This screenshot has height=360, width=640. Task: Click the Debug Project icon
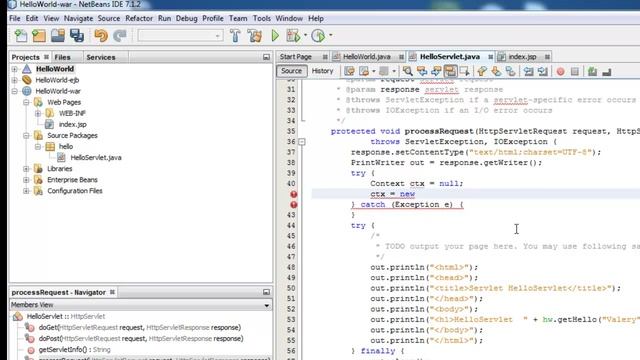point(293,36)
